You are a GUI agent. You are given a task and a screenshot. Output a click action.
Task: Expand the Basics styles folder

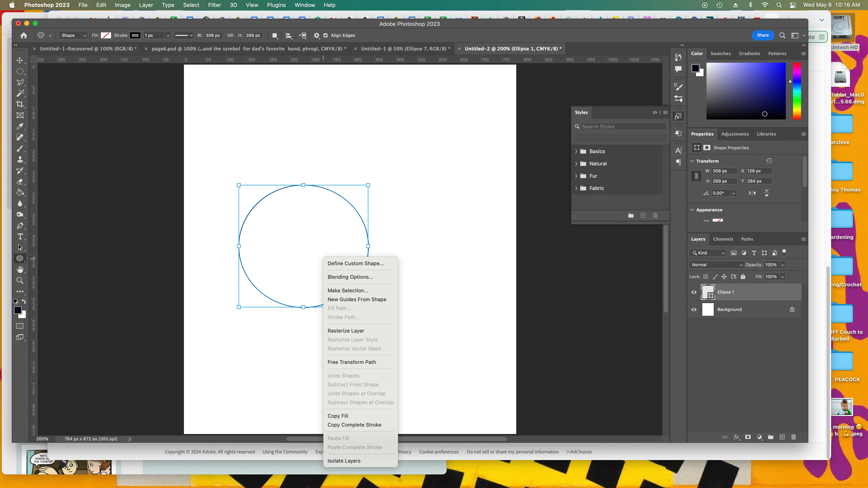pos(576,152)
